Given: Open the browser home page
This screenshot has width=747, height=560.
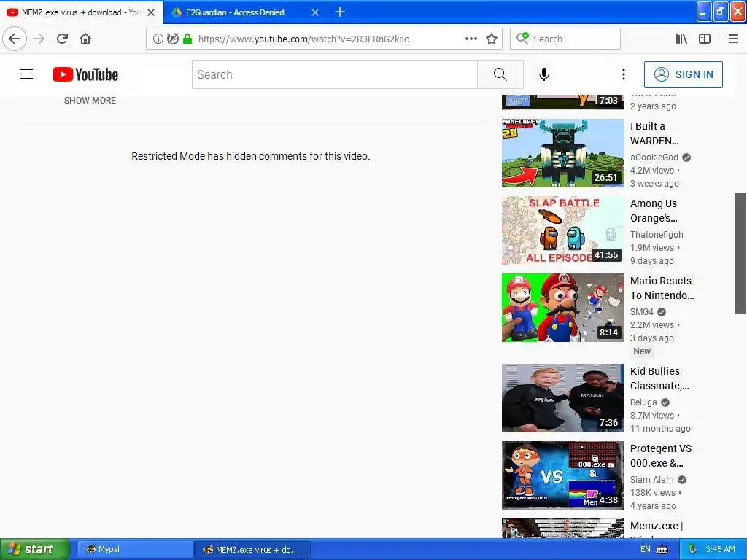Looking at the screenshot, I should pos(85,39).
